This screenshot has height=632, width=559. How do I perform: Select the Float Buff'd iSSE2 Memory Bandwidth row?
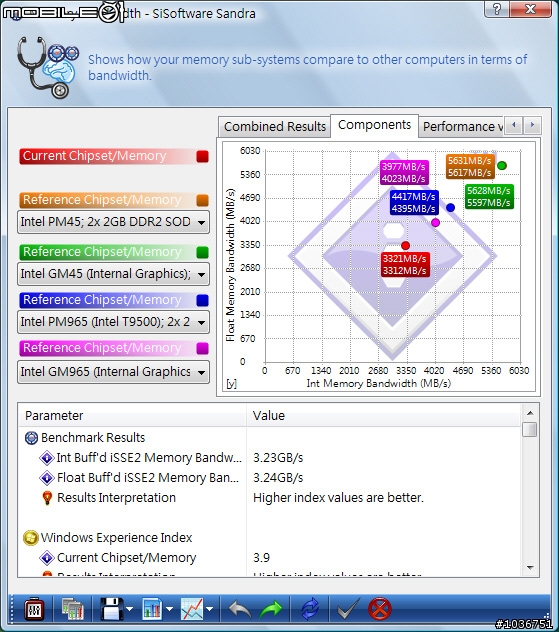pos(270,478)
